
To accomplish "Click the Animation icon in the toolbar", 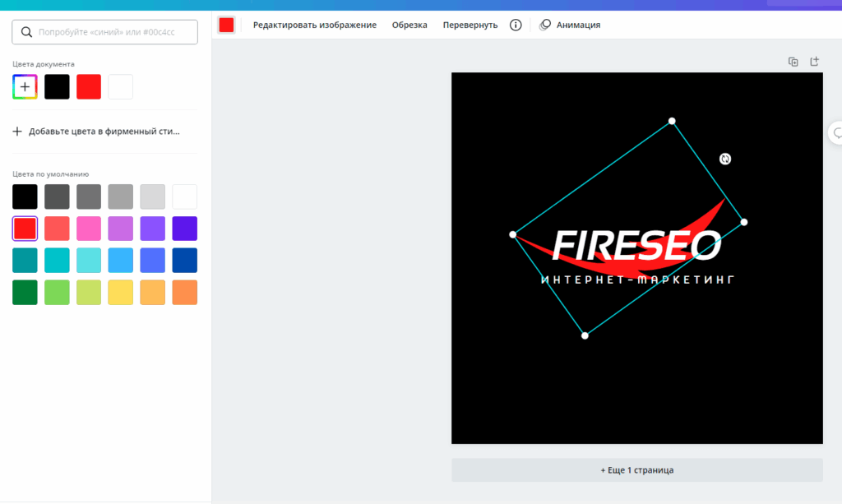I will (x=545, y=25).
